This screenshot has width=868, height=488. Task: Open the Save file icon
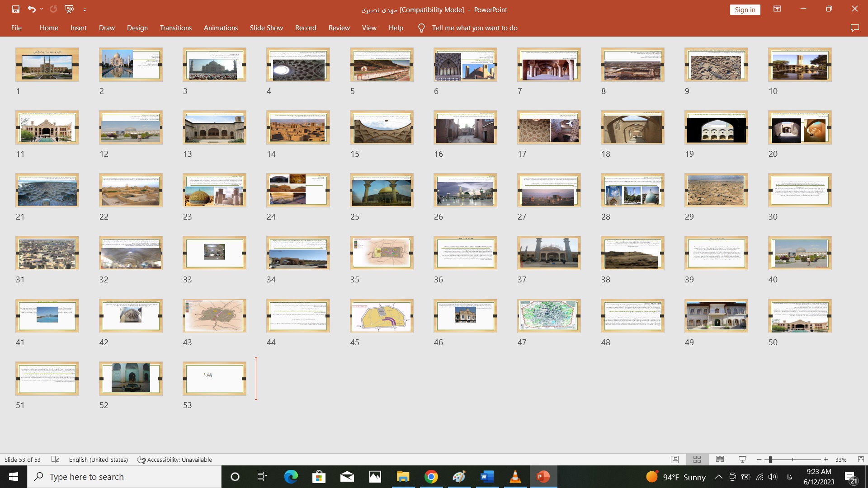tap(15, 9)
